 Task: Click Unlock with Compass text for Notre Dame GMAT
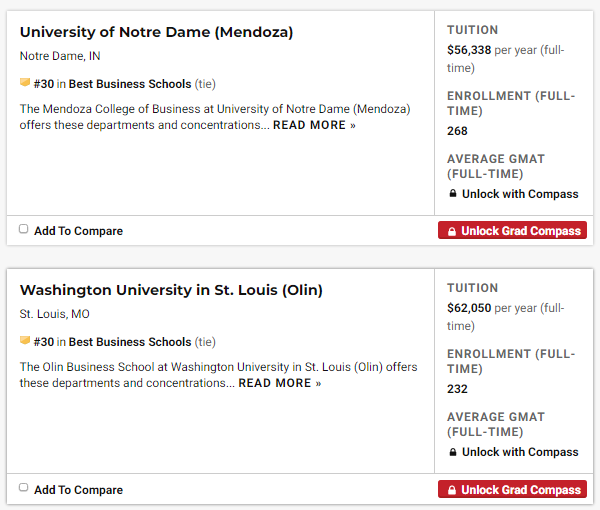[520, 194]
